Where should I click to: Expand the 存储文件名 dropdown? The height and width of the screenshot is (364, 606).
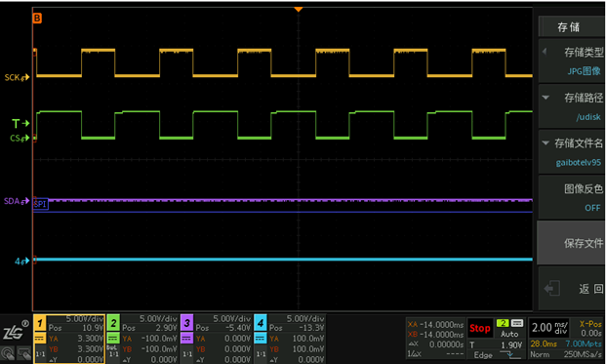coord(572,152)
